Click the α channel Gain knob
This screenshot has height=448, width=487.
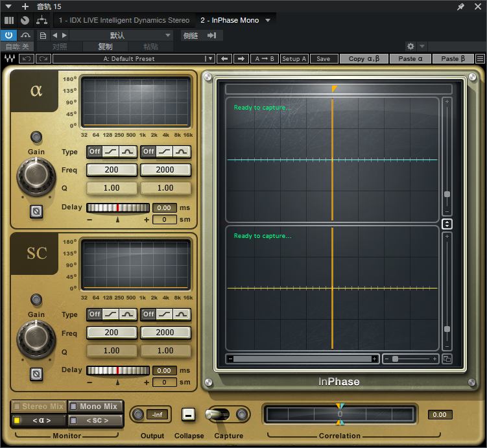(36, 176)
